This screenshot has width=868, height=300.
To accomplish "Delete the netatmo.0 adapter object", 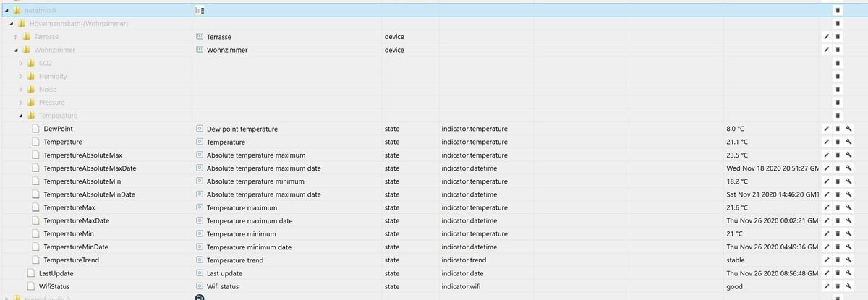I will click(838, 11).
